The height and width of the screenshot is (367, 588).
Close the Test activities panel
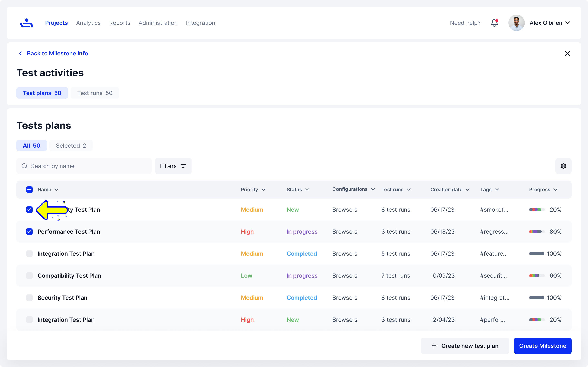pos(567,53)
